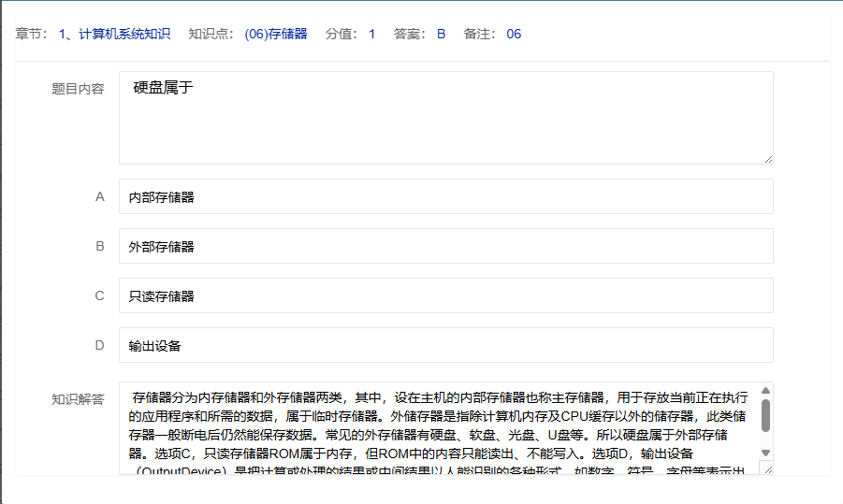This screenshot has width=843, height=504.
Task: Click option D field 输出设备
Action: click(445, 346)
